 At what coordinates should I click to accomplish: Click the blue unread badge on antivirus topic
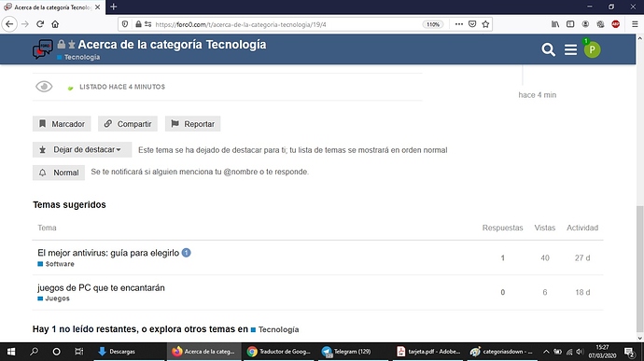point(186,253)
